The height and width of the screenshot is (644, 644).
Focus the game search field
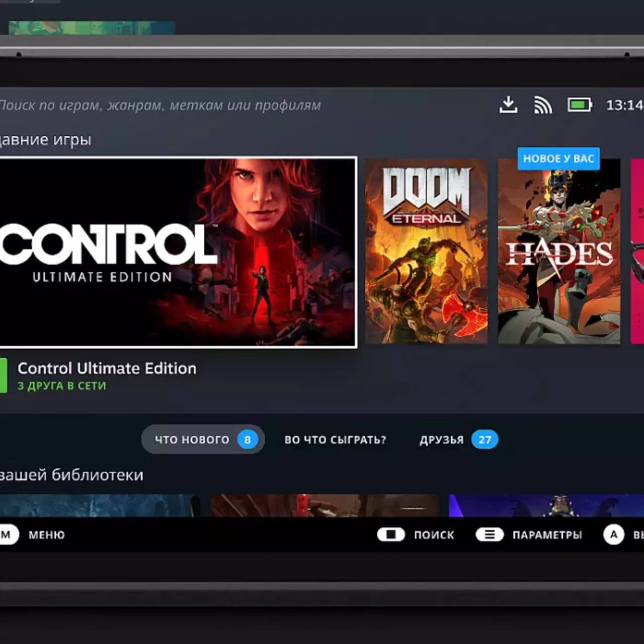coord(160,105)
